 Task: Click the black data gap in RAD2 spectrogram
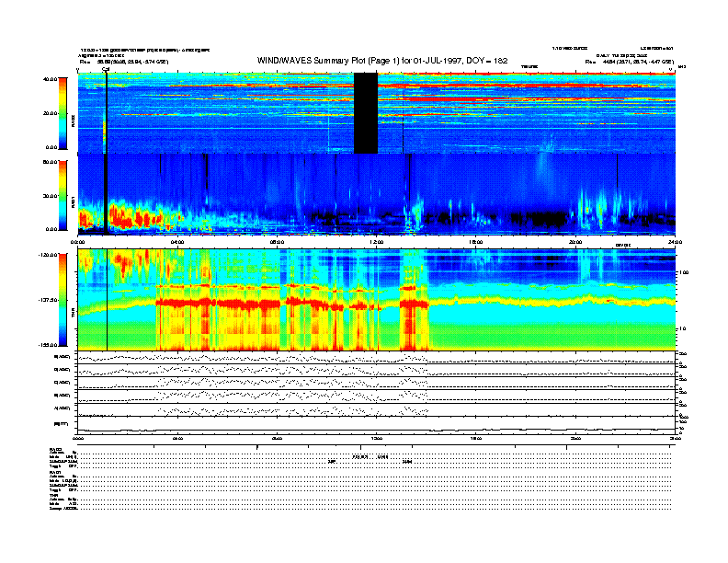tap(366, 113)
